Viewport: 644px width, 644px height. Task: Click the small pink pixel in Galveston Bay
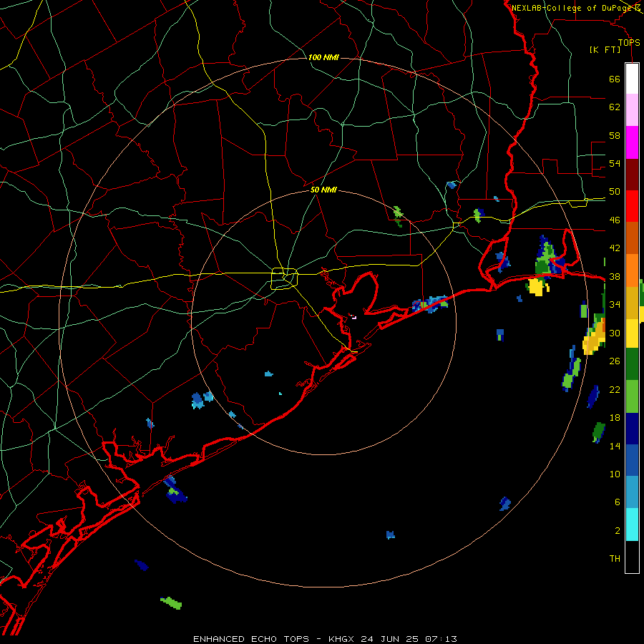(x=354, y=317)
